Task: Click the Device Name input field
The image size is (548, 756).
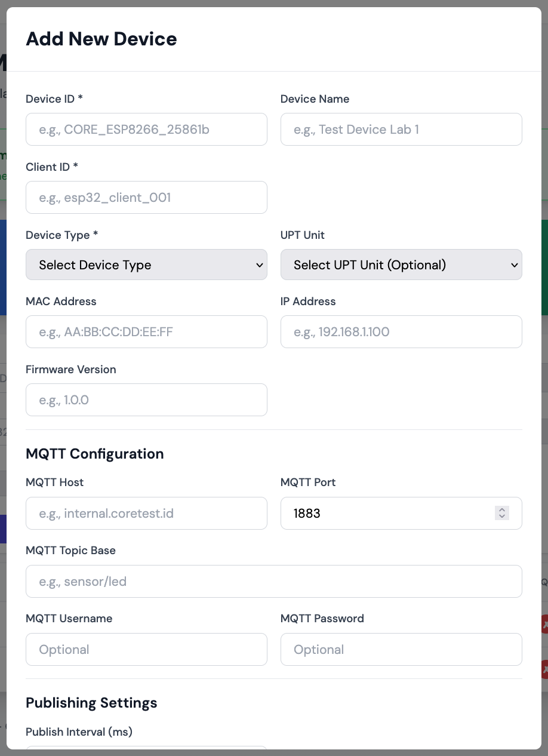Action: [x=401, y=129]
